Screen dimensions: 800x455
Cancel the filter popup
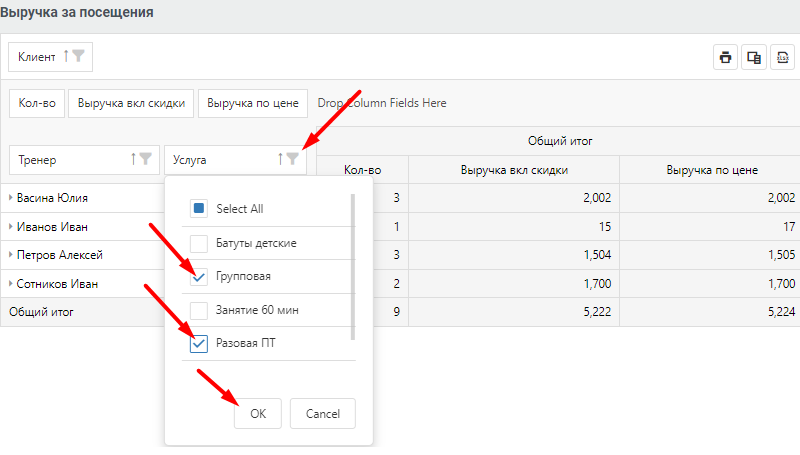pos(322,414)
